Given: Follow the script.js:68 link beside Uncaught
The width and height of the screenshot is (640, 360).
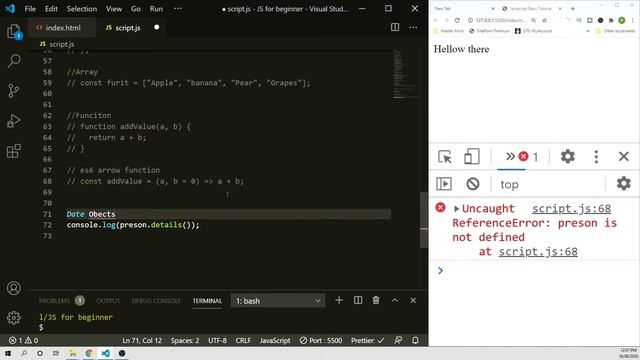Looking at the screenshot, I should pos(571,209).
